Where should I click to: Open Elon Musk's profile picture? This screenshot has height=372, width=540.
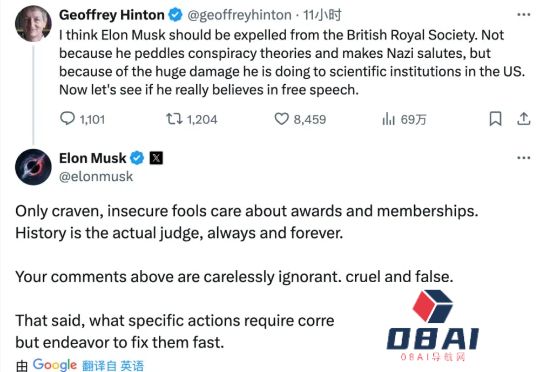pos(33,167)
